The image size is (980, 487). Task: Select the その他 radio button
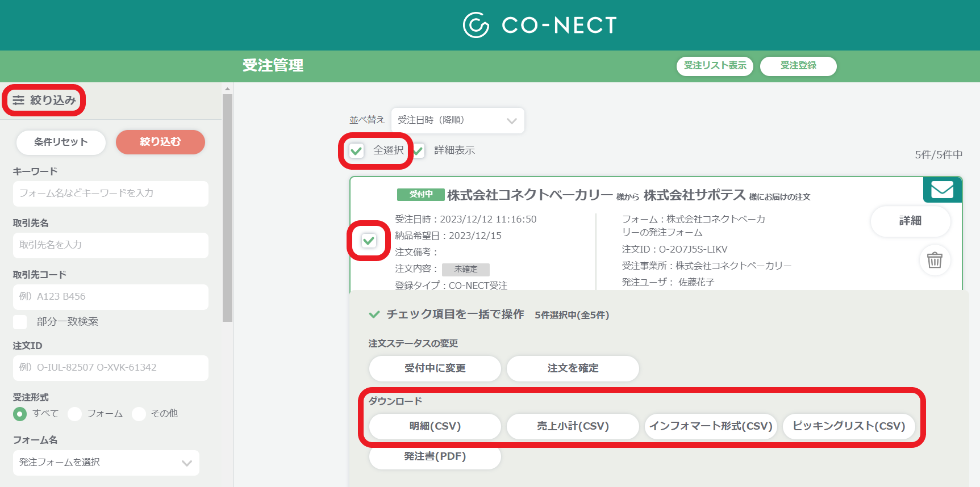139,414
